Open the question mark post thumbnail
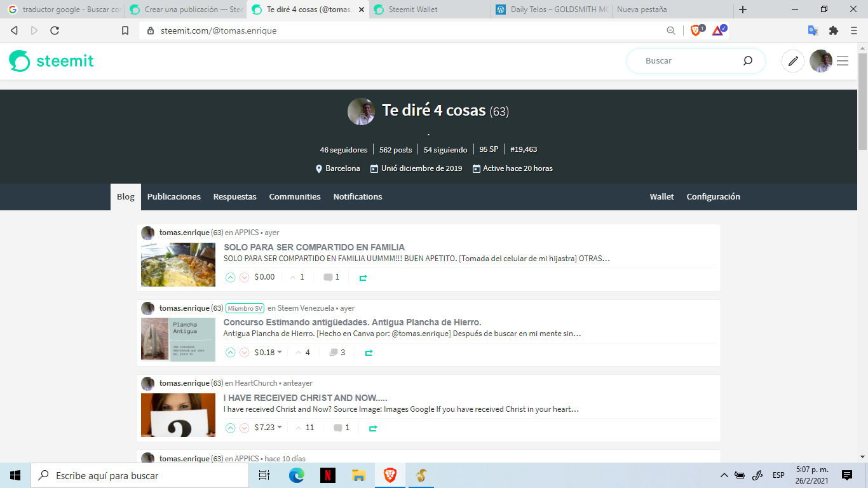 point(178,415)
